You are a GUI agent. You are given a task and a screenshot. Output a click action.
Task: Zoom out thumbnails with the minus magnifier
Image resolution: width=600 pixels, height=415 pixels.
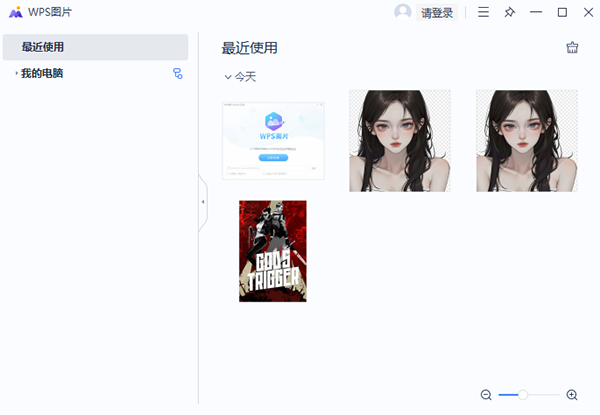[x=486, y=395]
